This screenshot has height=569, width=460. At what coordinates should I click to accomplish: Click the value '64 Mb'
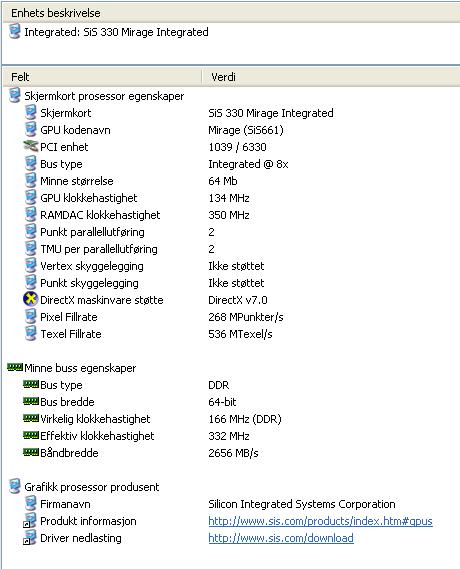[223, 181]
